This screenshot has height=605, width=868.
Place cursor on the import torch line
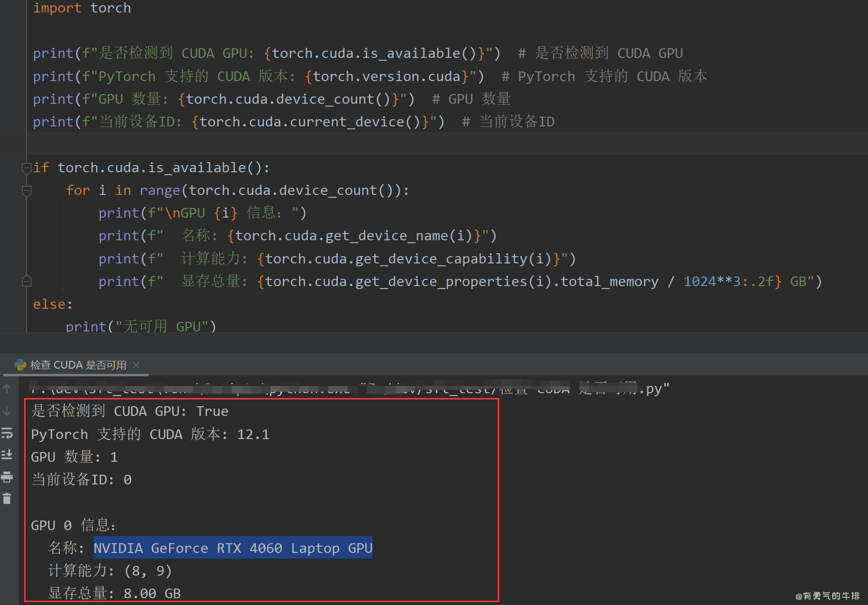(82, 8)
